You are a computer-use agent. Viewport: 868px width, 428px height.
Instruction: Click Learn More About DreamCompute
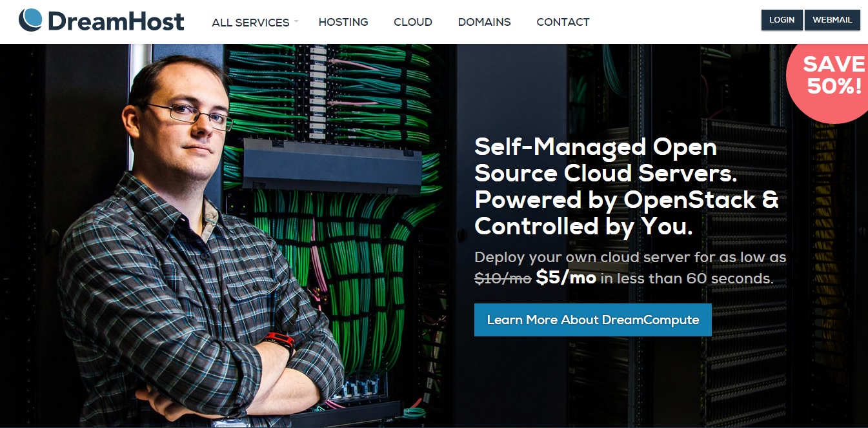tap(592, 320)
